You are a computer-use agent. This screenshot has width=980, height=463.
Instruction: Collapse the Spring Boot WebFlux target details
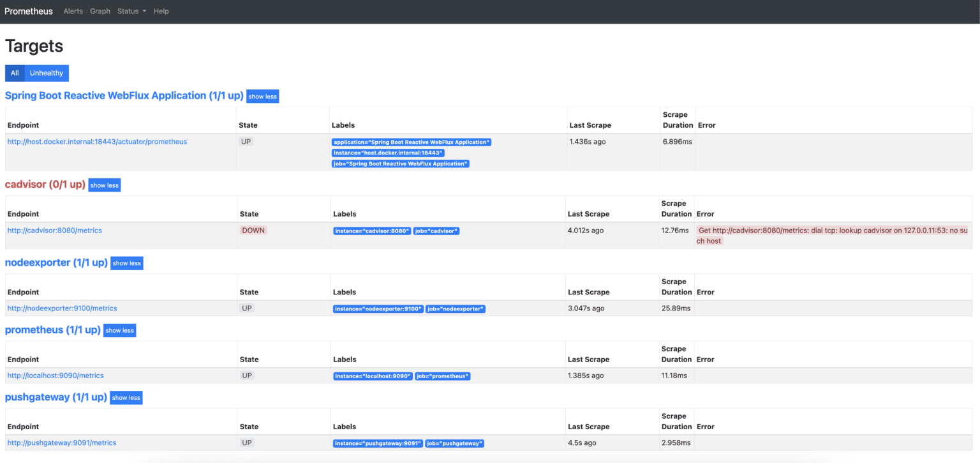coord(262,96)
